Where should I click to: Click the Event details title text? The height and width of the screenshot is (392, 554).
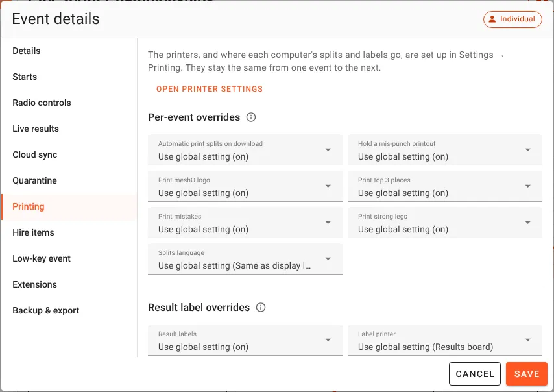[x=56, y=19]
